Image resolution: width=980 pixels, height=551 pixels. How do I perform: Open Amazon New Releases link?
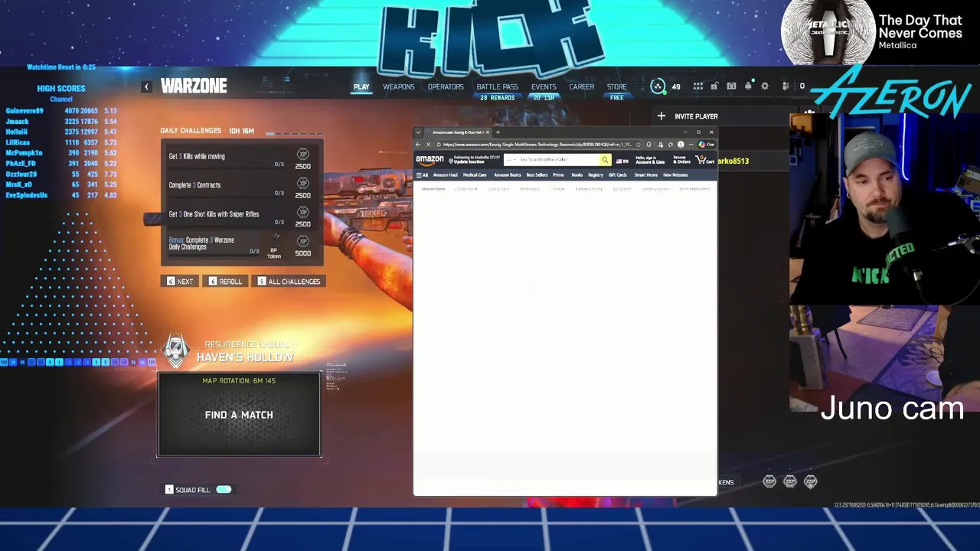coord(675,175)
